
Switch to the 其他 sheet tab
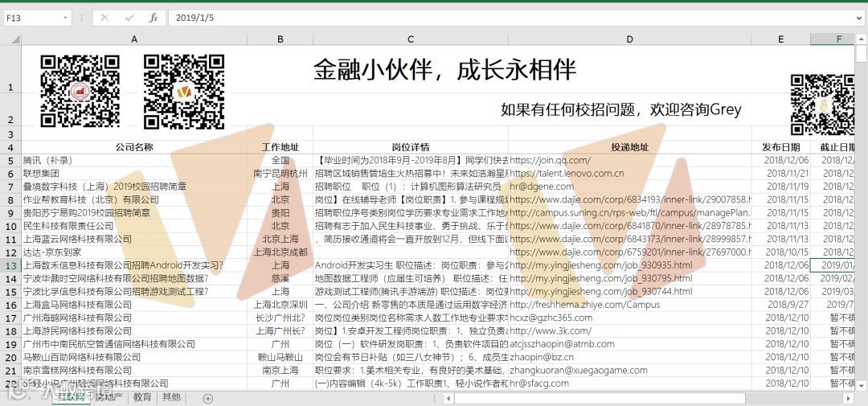[x=171, y=398]
